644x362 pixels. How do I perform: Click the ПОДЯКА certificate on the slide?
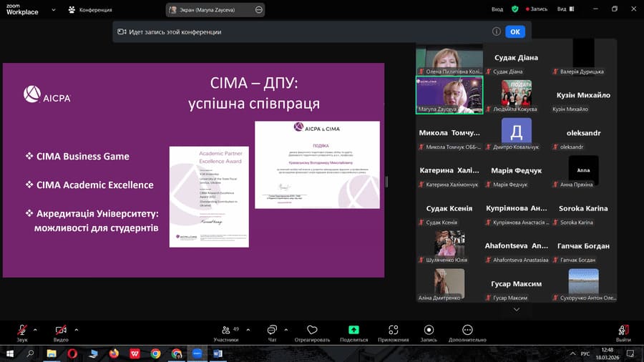317,165
